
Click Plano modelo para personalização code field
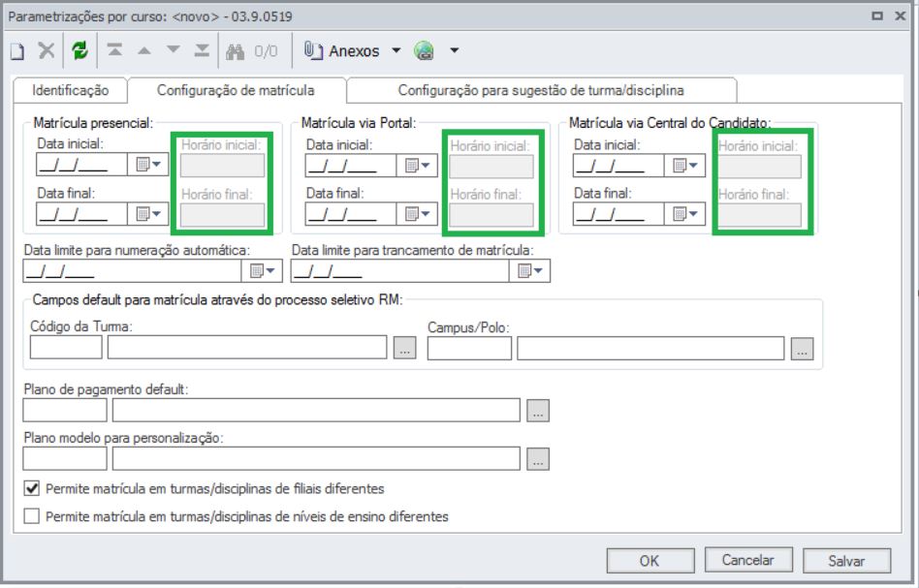coord(65,458)
